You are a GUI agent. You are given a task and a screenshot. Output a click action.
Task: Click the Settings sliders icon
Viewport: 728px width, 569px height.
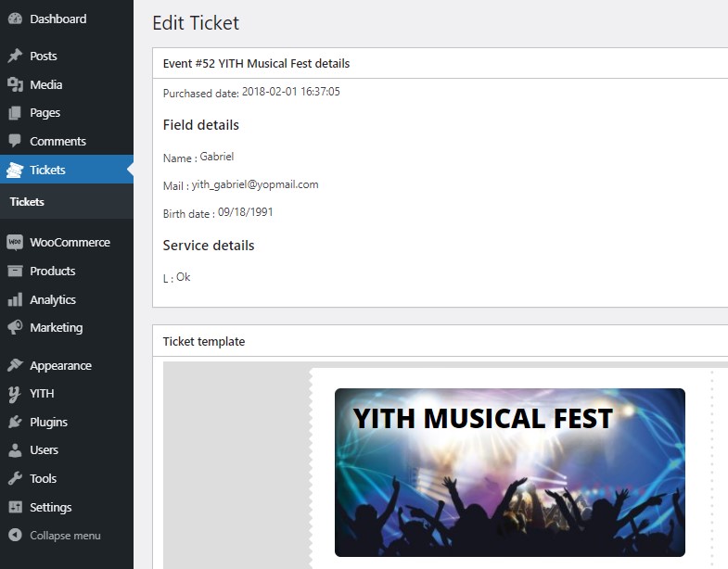tap(15, 508)
